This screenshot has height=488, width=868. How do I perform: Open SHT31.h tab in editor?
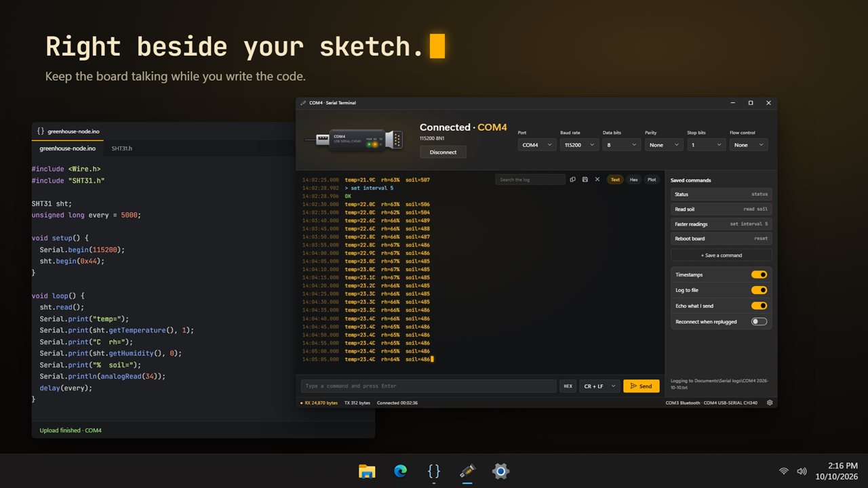122,148
